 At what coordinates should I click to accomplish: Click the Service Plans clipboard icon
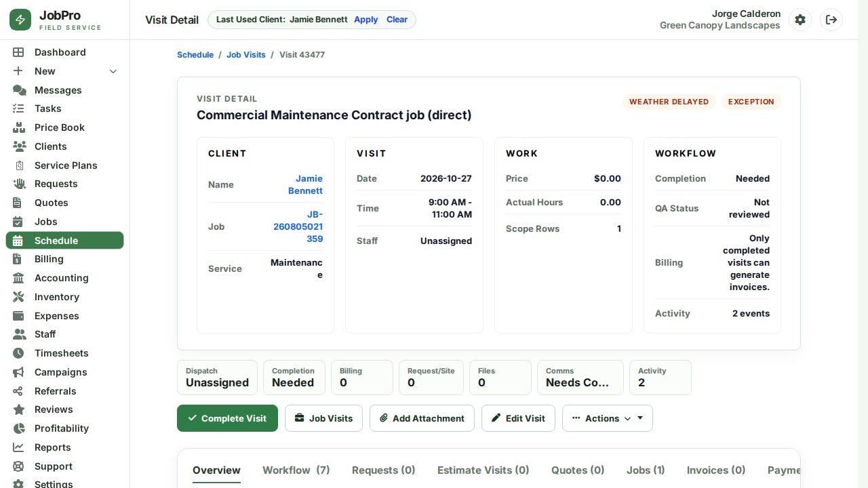19,165
